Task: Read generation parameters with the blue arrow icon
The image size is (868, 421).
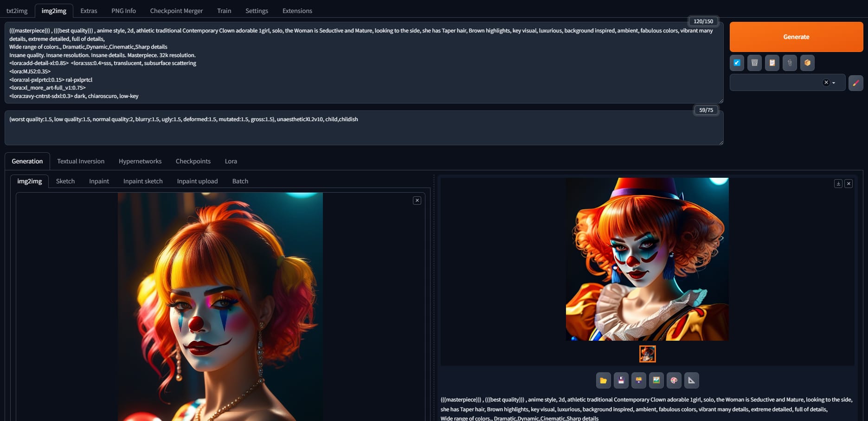Action: (737, 63)
